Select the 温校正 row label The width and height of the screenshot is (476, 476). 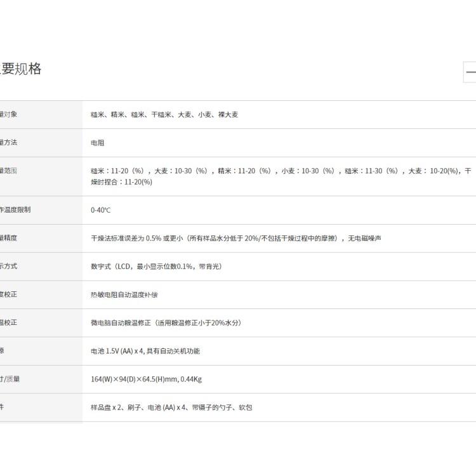[x=8, y=322]
